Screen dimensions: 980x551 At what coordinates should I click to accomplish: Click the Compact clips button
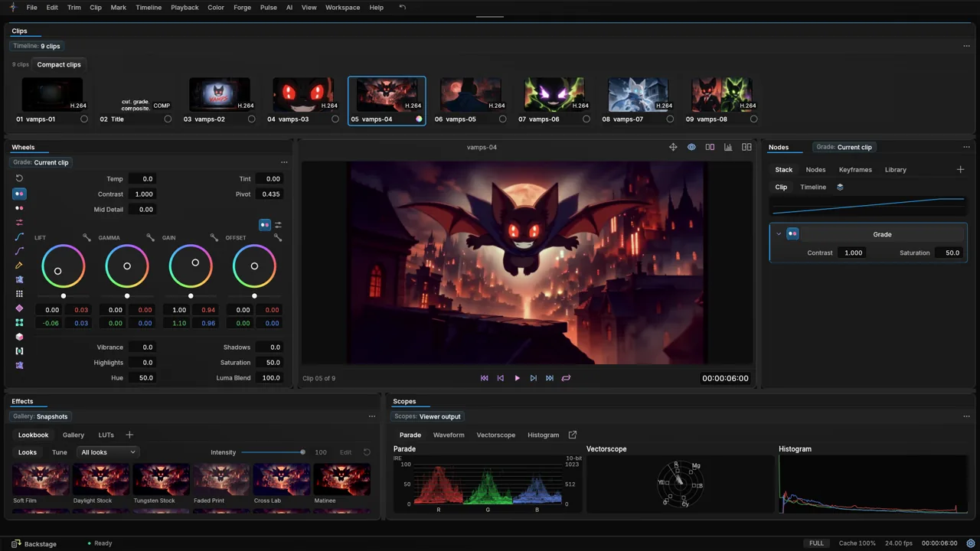point(59,64)
